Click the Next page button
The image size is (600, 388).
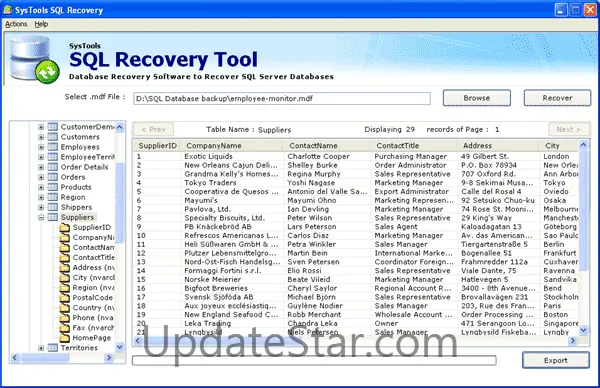coord(568,129)
